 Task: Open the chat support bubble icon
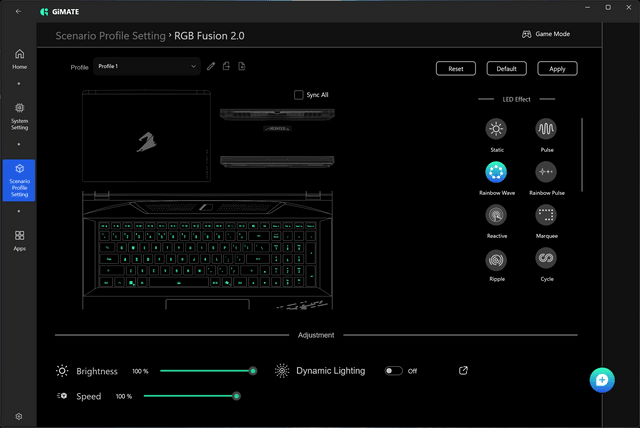[x=602, y=380]
